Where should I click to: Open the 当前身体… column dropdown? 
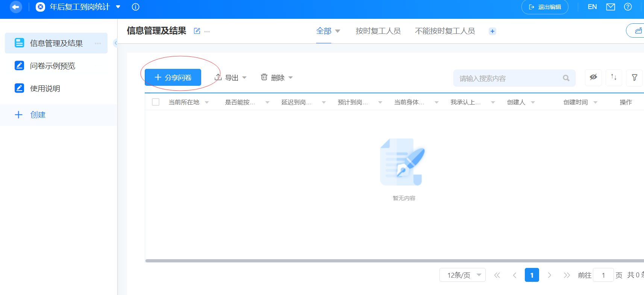tap(436, 102)
